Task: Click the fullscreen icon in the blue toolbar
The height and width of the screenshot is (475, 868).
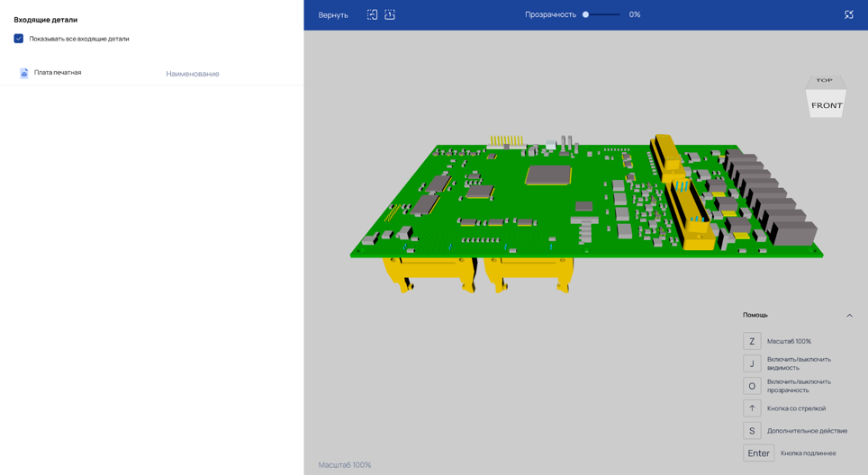Action: pos(848,15)
